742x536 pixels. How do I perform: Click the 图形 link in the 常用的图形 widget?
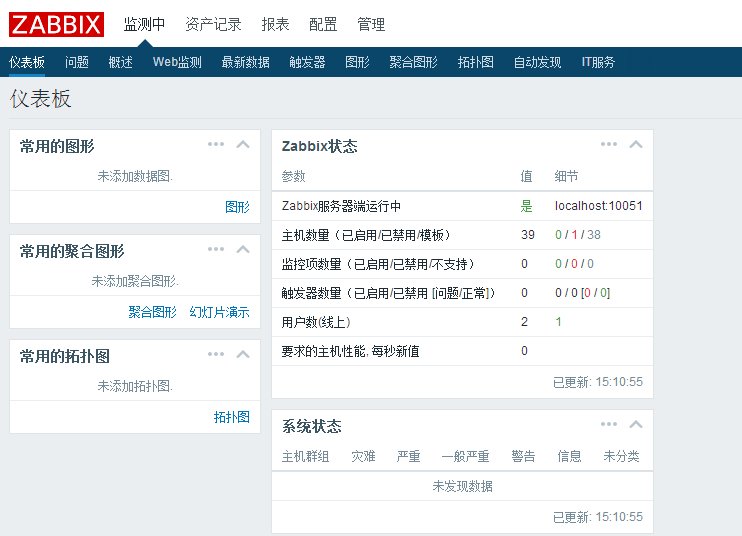tap(238, 207)
